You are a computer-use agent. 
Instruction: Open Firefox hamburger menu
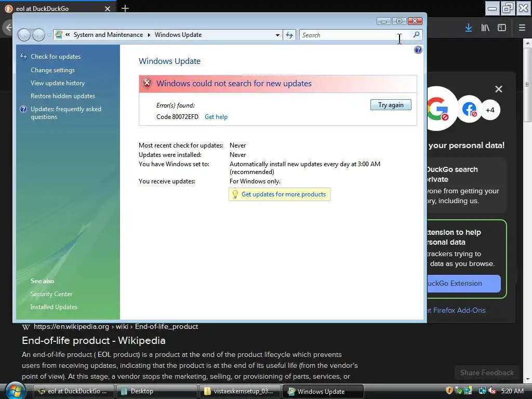tap(522, 28)
